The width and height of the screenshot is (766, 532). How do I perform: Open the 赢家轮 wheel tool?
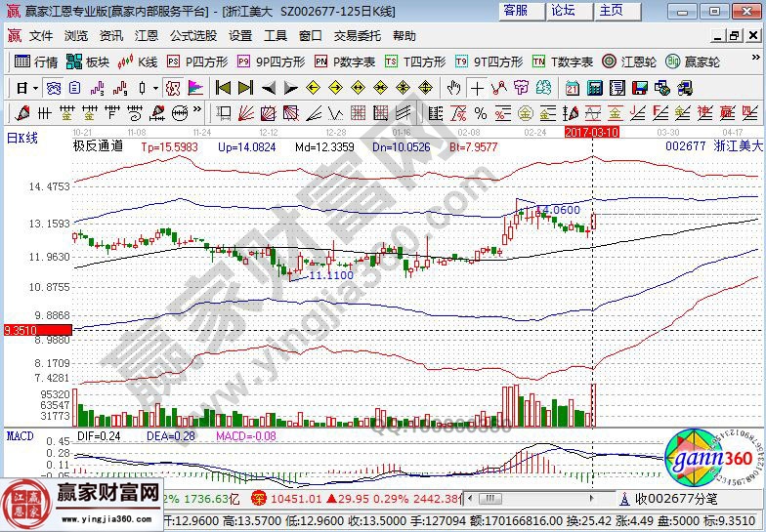coord(693,61)
